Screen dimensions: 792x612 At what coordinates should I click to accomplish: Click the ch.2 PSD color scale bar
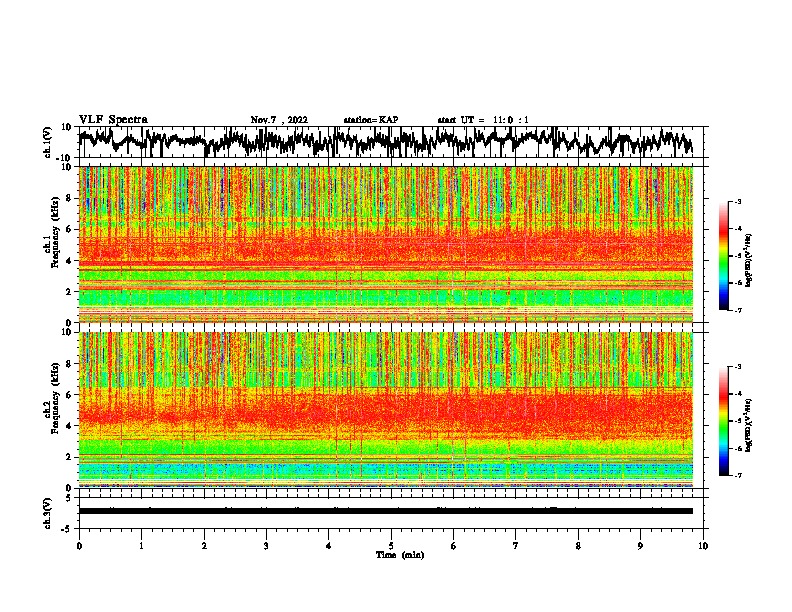click(x=724, y=421)
